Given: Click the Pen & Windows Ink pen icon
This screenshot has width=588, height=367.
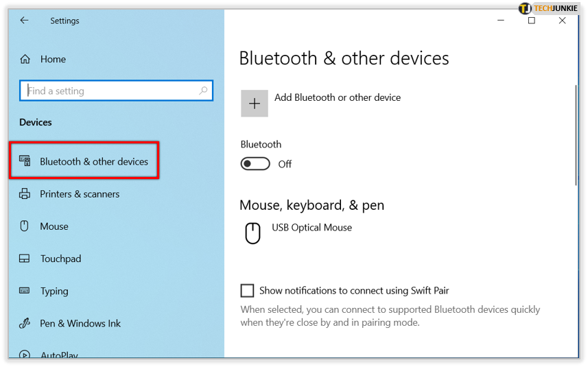Looking at the screenshot, I should coord(25,323).
